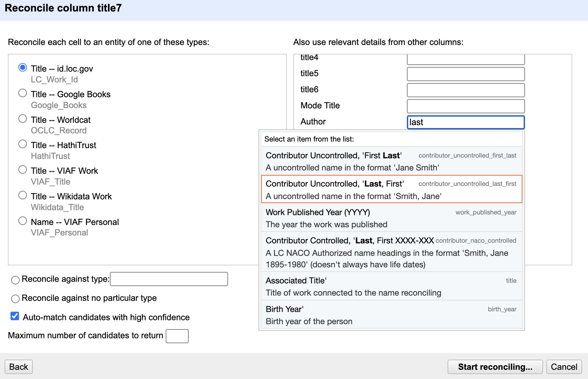
Task: Select the Title -- Google Books radio button
Action: (x=23, y=93)
